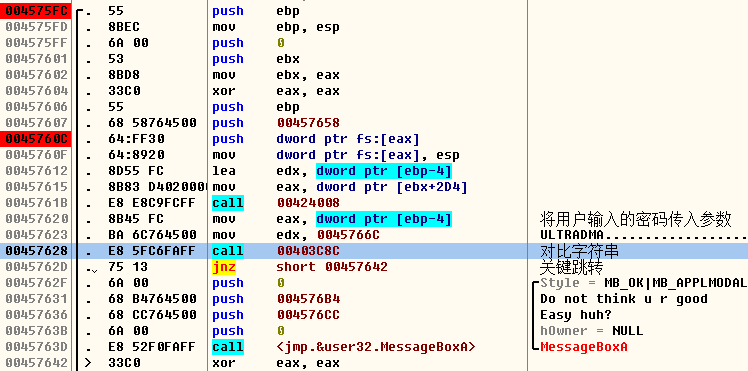Select comment 关键跳转
The height and width of the screenshot is (371, 748).
pyautogui.click(x=571, y=267)
